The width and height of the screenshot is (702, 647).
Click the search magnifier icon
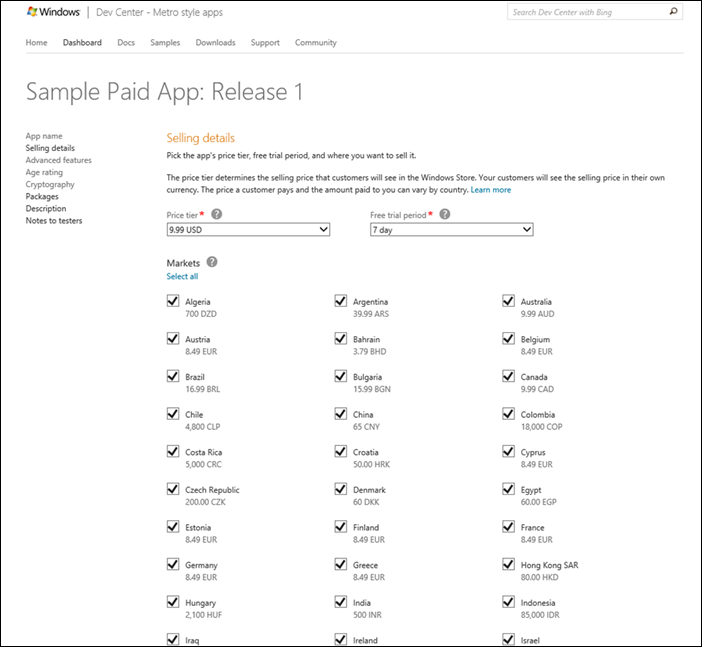pyautogui.click(x=674, y=13)
